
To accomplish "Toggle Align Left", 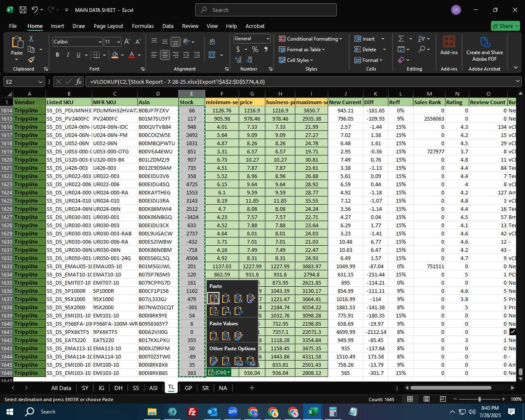I will pyautogui.click(x=154, y=55).
